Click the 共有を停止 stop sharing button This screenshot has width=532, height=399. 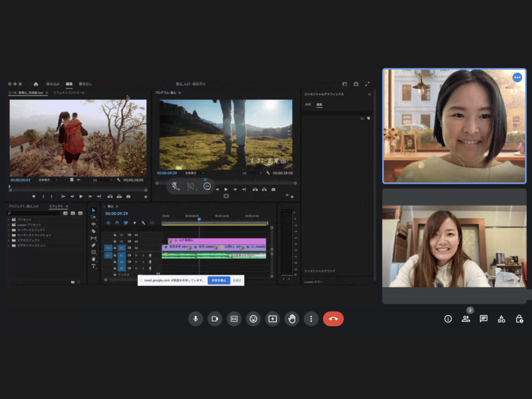click(x=219, y=281)
